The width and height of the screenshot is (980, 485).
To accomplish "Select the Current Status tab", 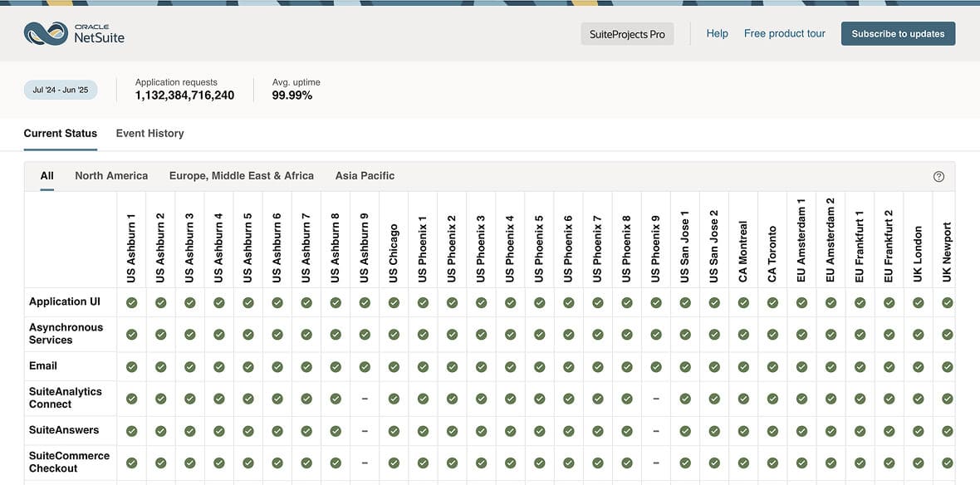I will click(x=61, y=133).
